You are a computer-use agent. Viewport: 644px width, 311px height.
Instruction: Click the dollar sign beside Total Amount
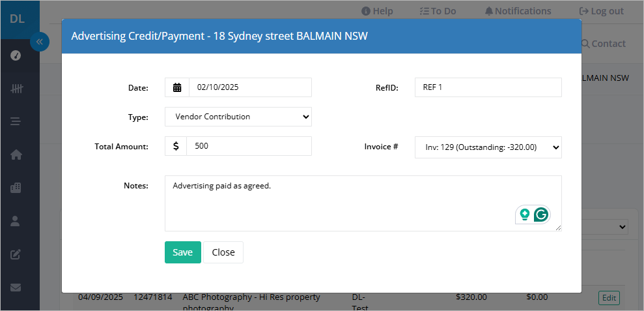[x=176, y=146]
